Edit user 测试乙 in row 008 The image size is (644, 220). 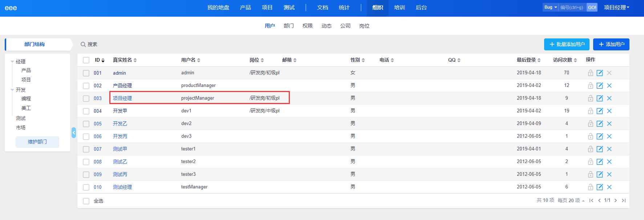[600, 162]
